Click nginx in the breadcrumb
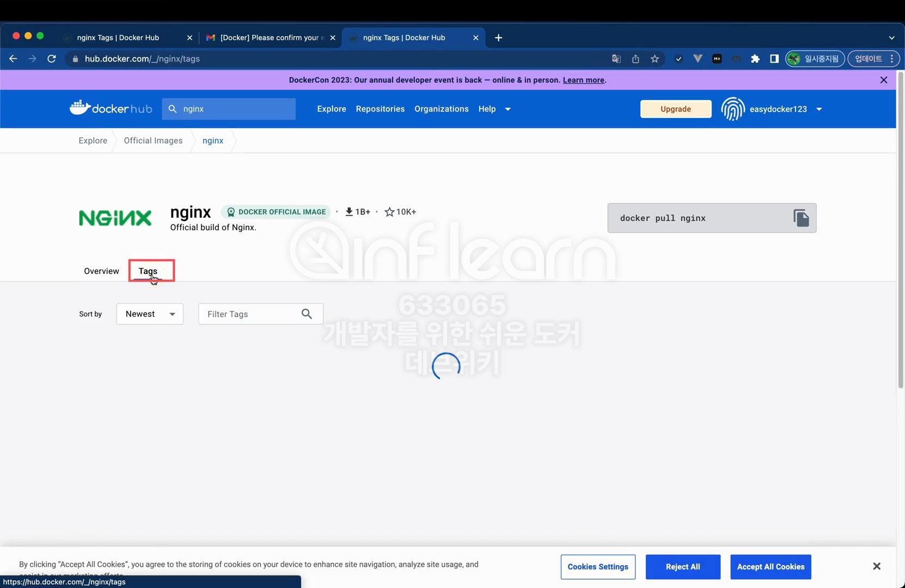905x588 pixels. click(x=213, y=140)
